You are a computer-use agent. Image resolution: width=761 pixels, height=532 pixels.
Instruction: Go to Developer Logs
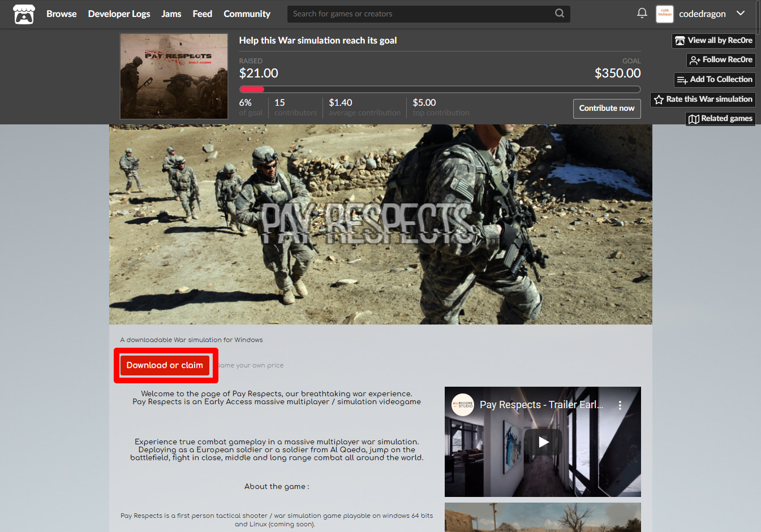(119, 14)
